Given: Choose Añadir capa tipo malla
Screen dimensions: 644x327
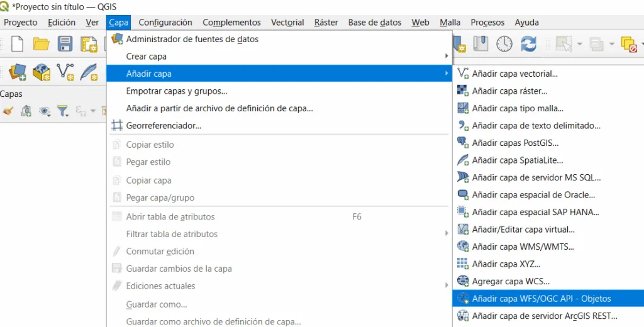Looking at the screenshot, I should [548, 108].
